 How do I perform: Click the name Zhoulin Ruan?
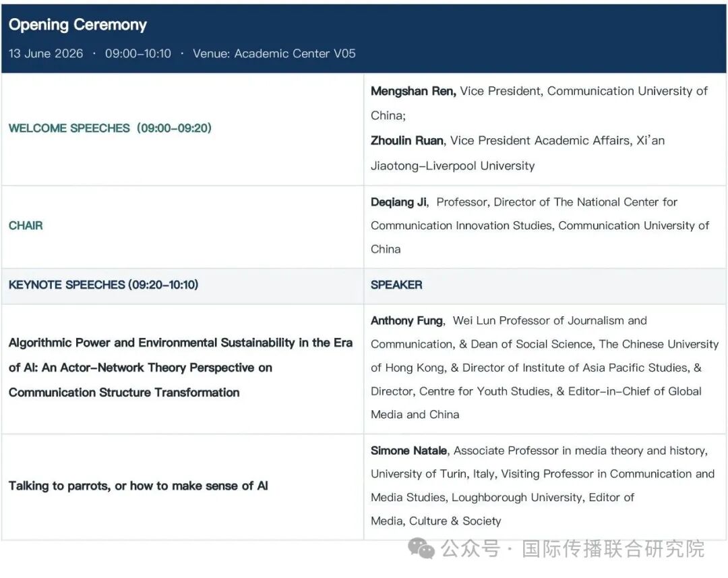[407, 140]
